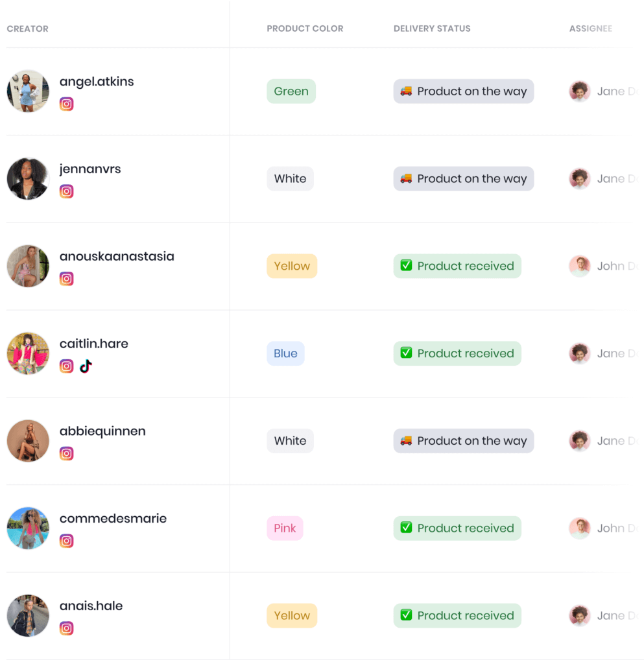The height and width of the screenshot is (664, 644).
Task: Click anais.hale Instagram icon
Action: click(x=66, y=628)
